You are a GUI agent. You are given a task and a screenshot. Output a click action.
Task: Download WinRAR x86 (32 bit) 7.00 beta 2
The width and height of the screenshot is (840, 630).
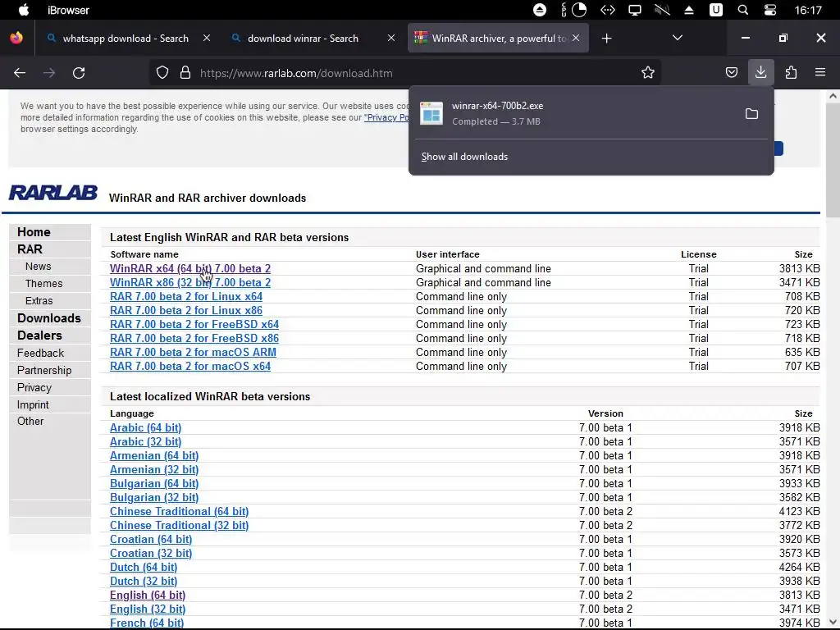click(190, 282)
